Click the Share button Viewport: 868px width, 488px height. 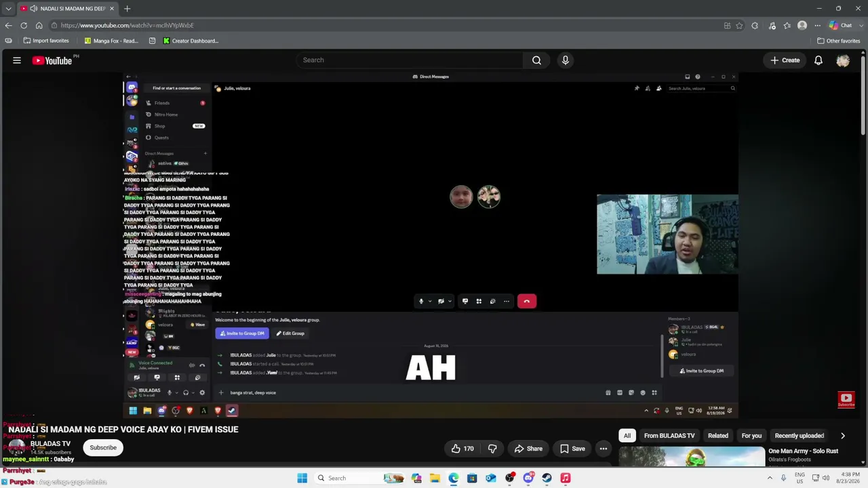[x=528, y=449]
